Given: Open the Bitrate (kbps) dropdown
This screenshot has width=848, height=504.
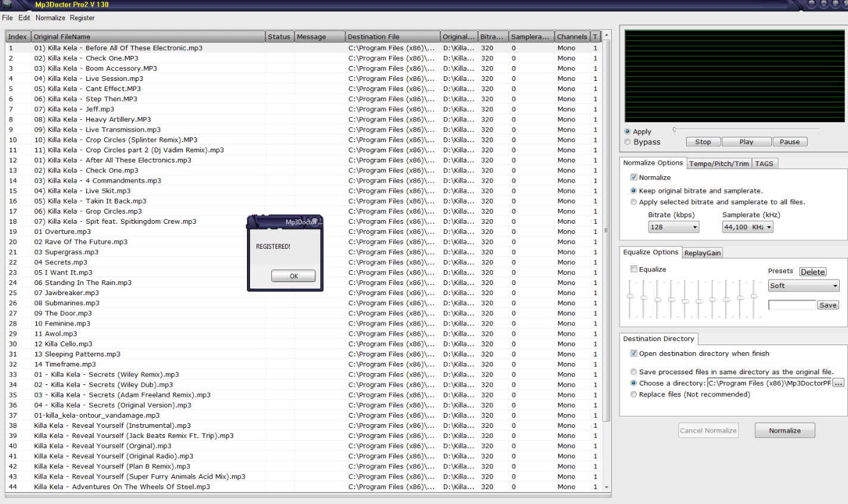Looking at the screenshot, I should [x=673, y=227].
